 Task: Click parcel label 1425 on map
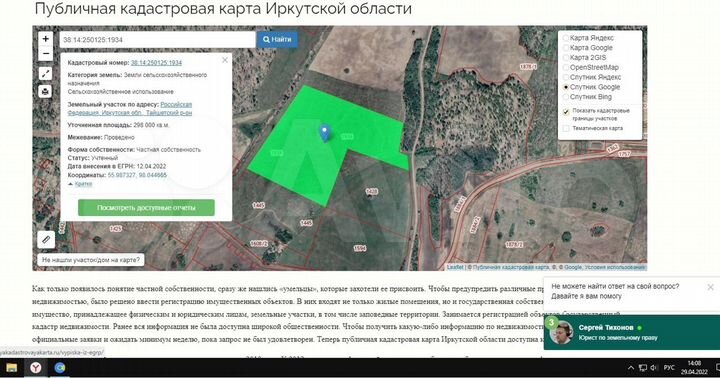point(116,228)
